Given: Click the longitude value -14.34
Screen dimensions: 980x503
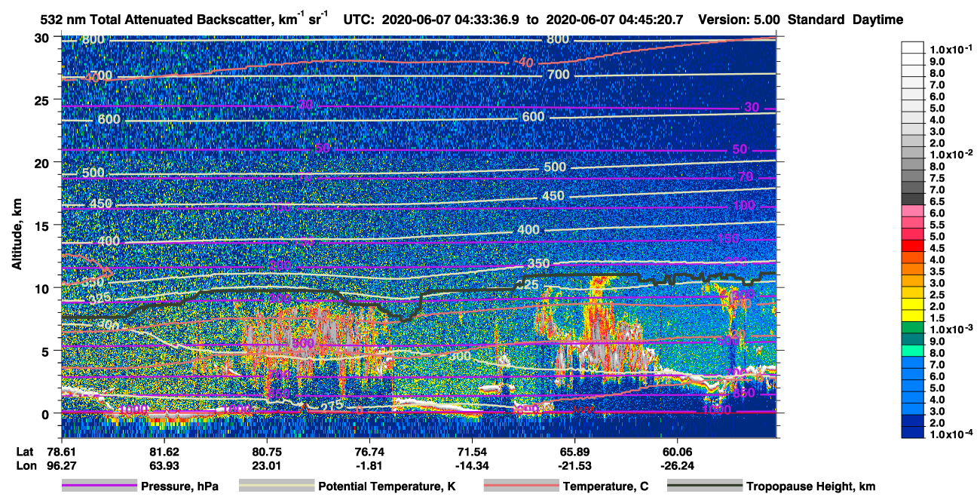Looking at the screenshot, I should (472, 465).
